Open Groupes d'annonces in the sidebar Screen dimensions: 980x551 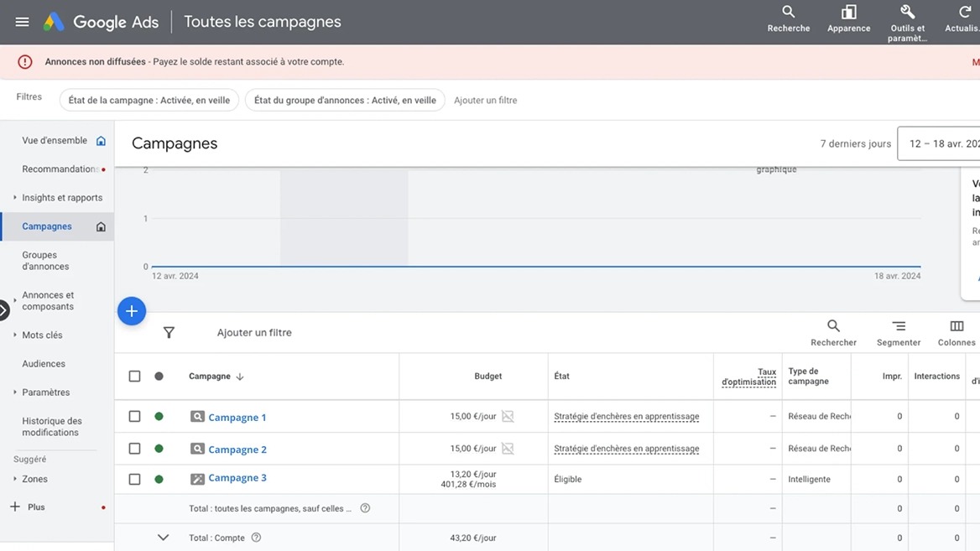click(x=45, y=261)
